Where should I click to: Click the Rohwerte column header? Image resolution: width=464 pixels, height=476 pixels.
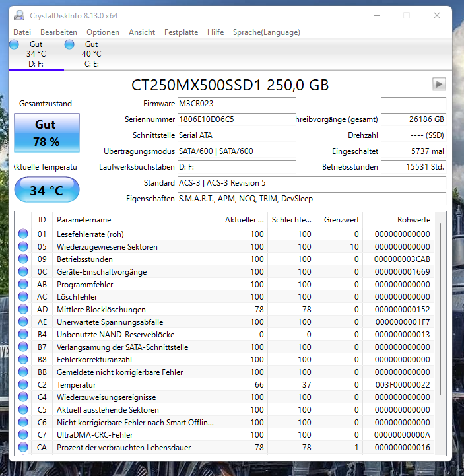coord(399,219)
